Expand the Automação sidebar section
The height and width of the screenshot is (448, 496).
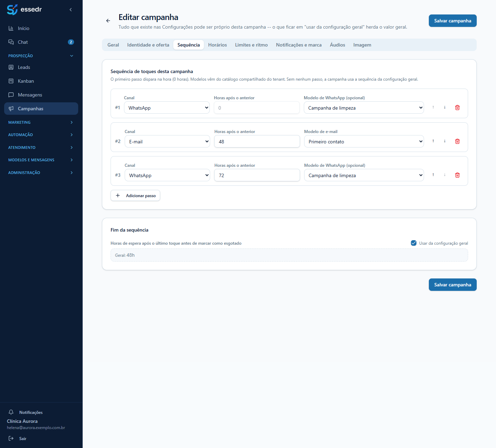pyautogui.click(x=41, y=135)
